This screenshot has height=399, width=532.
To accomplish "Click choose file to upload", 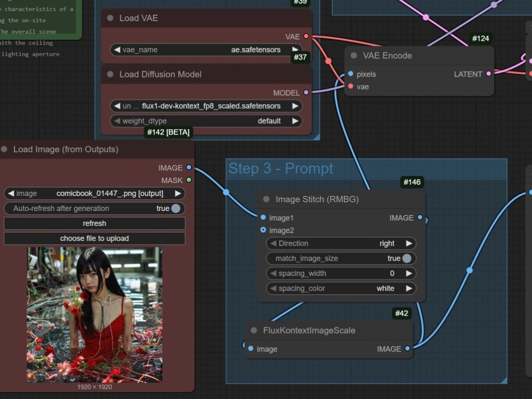I will point(94,238).
